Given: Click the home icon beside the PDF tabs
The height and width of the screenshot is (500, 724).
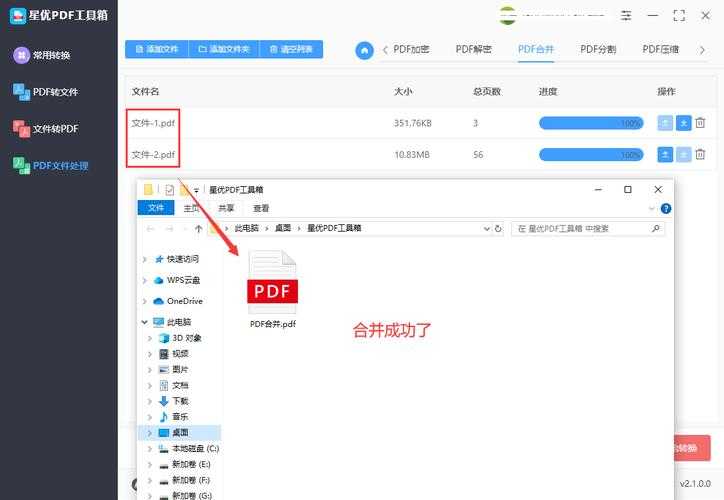Looking at the screenshot, I should click(364, 50).
